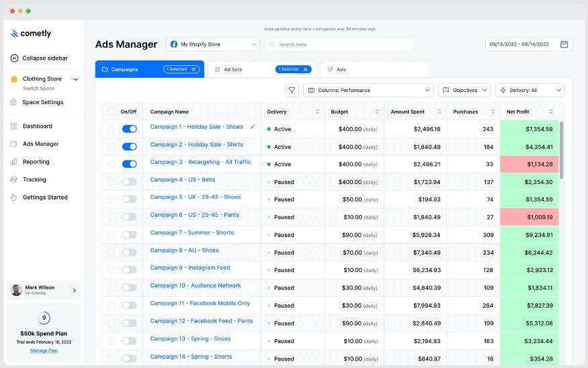588x368 pixels.
Task: Open Campaign 7 - Summer - Shorts link
Action: click(192, 232)
